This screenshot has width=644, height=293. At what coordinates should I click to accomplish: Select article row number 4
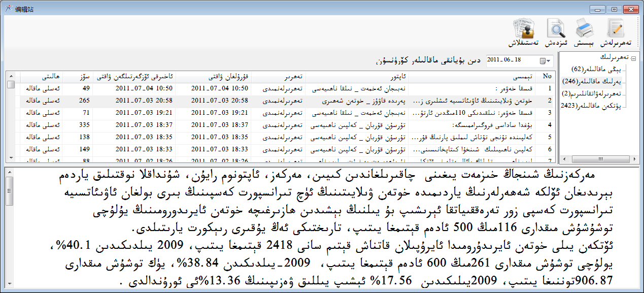pos(304,124)
